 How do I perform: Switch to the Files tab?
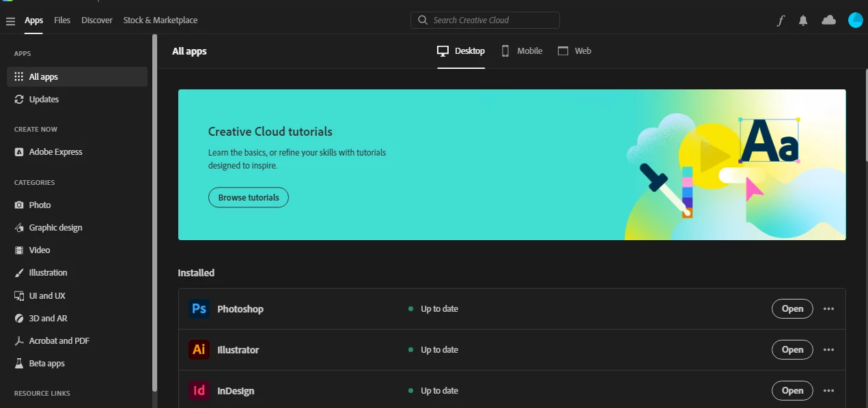click(62, 20)
